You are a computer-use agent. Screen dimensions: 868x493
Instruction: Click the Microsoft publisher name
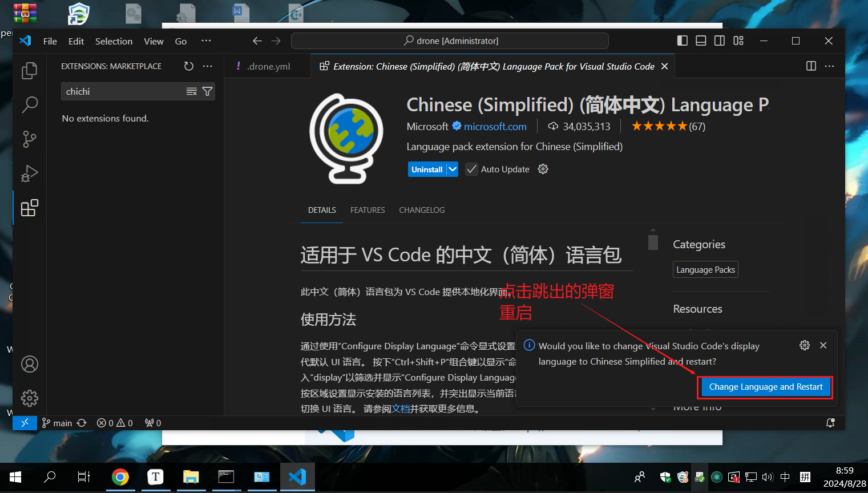click(x=427, y=127)
